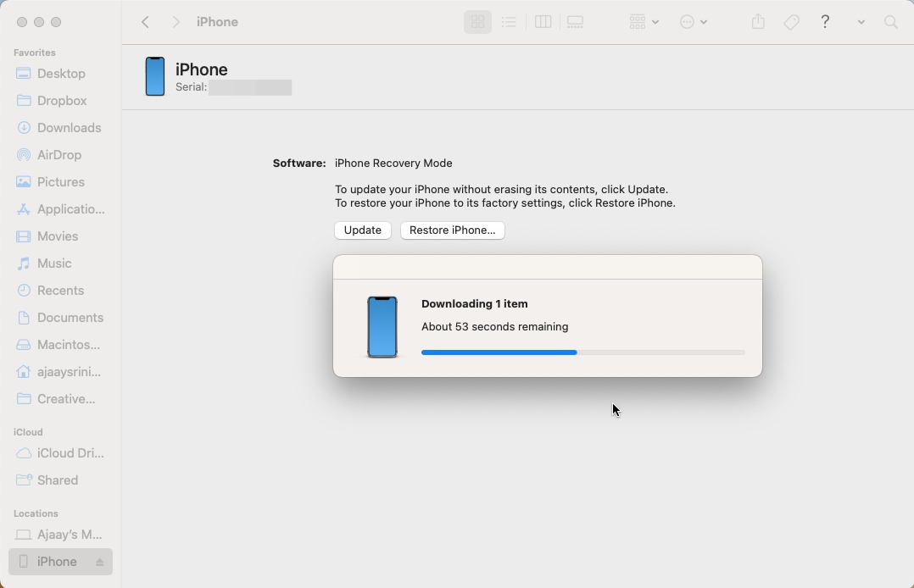Click the Restore iPhone button
Image resolution: width=914 pixels, height=588 pixels.
(x=452, y=230)
